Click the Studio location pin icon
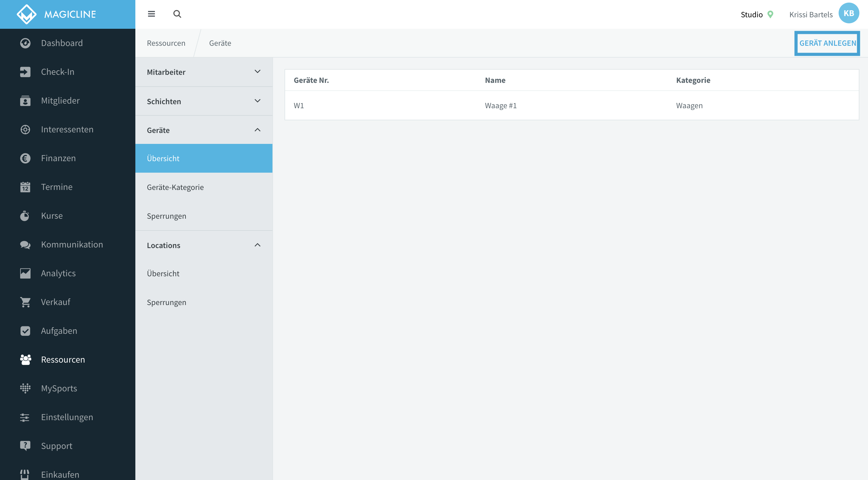The width and height of the screenshot is (868, 480). click(770, 14)
